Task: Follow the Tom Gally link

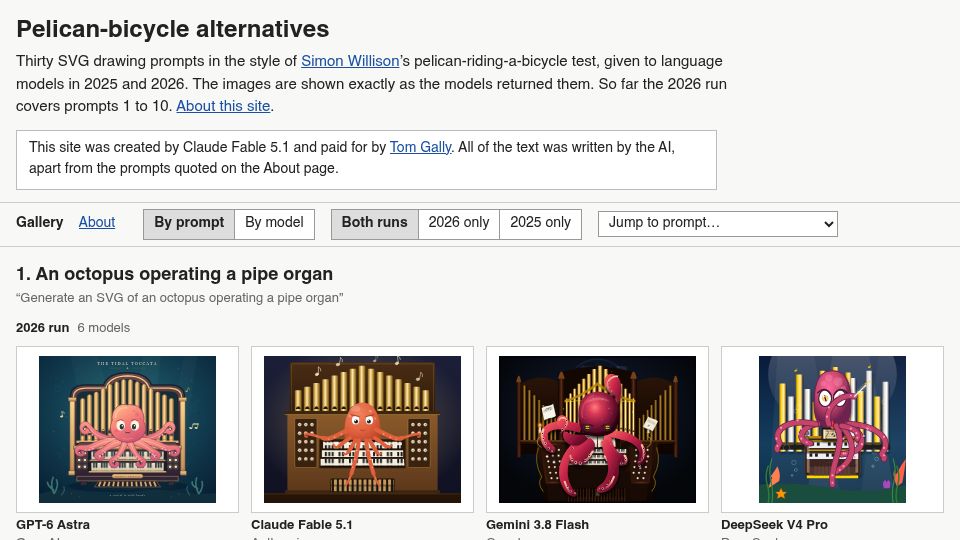Action: 421,147
